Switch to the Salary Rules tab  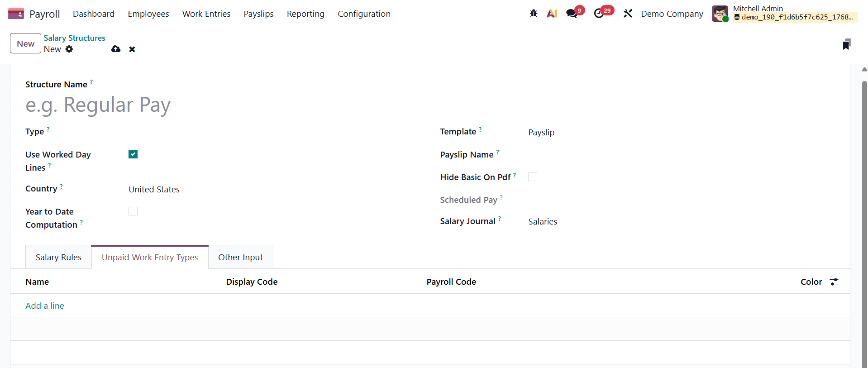coord(58,257)
